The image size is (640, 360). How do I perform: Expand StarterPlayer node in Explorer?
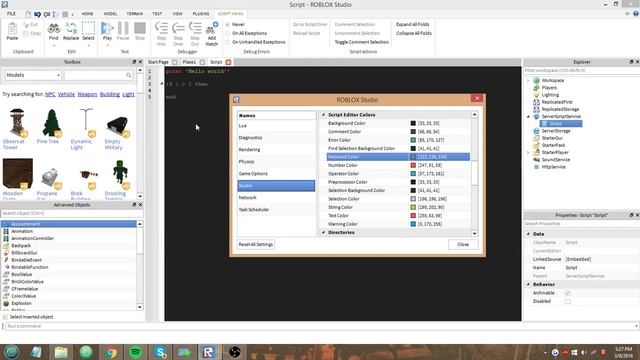point(528,153)
